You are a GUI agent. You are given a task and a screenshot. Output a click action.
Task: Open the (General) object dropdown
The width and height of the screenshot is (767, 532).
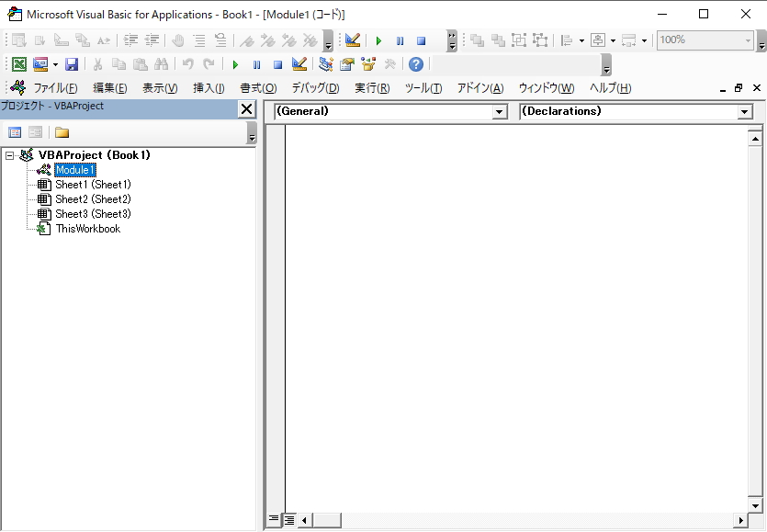click(x=499, y=112)
